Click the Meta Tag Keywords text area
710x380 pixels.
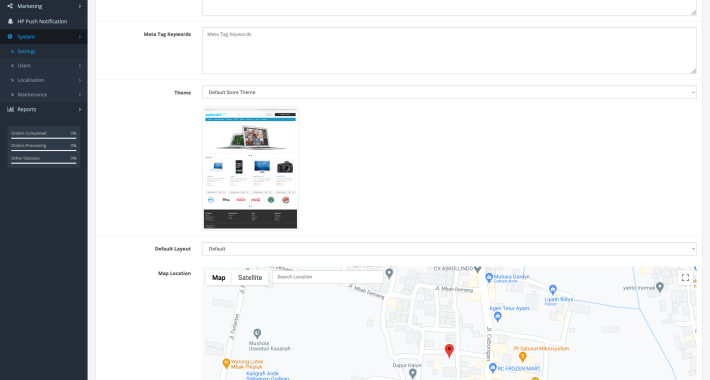coord(449,50)
